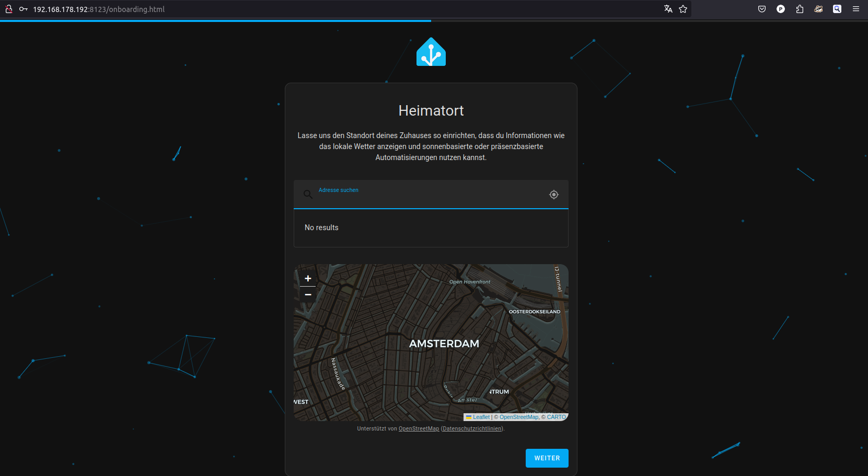Image resolution: width=868 pixels, height=476 pixels.
Task: Open the Save to Pocket icon
Action: (x=762, y=9)
